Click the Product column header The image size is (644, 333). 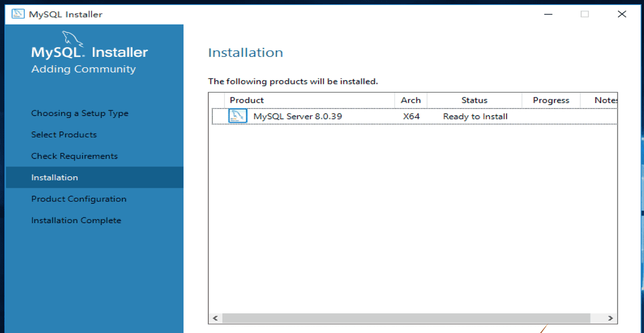(247, 100)
